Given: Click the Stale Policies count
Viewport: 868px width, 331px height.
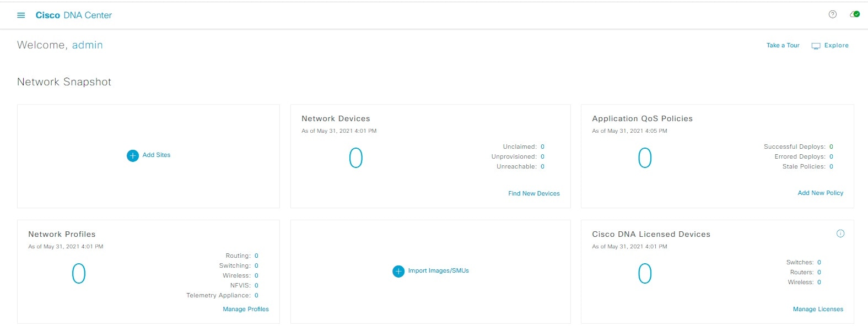Looking at the screenshot, I should (x=831, y=167).
